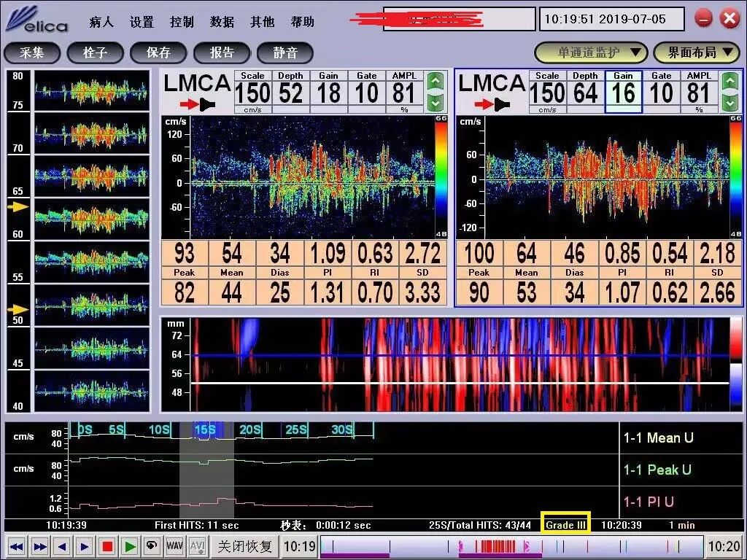747x560 pixels.
Task: Click the 采集 acquire button
Action: (x=32, y=52)
